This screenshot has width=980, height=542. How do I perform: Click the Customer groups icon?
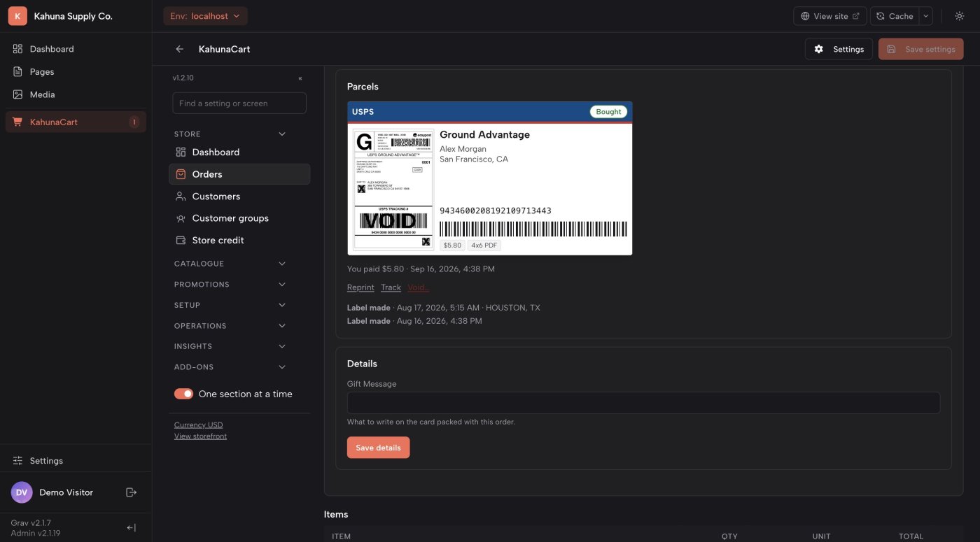click(181, 218)
